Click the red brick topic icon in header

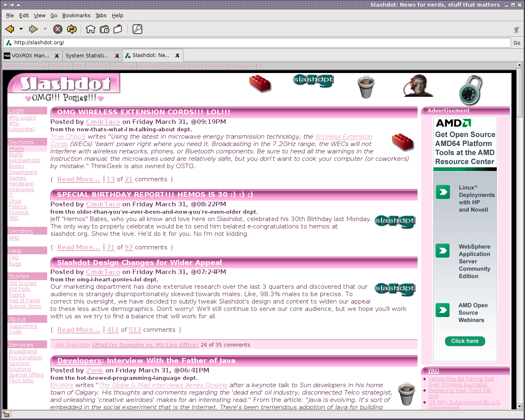pos(260,83)
